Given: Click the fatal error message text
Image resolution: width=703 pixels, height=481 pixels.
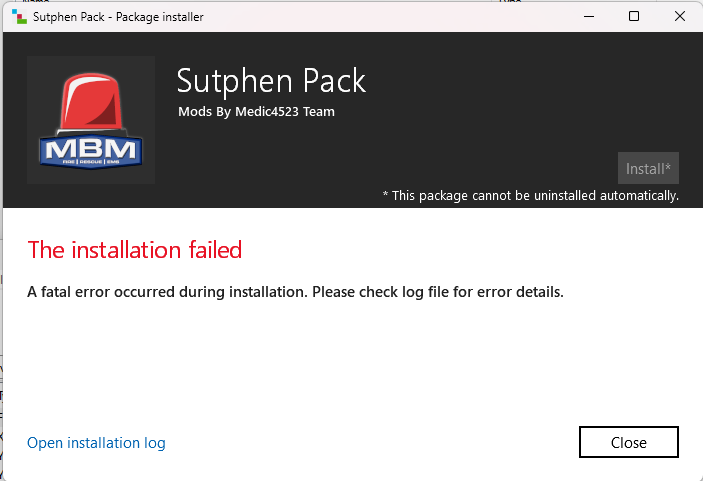Looking at the screenshot, I should [x=295, y=293].
